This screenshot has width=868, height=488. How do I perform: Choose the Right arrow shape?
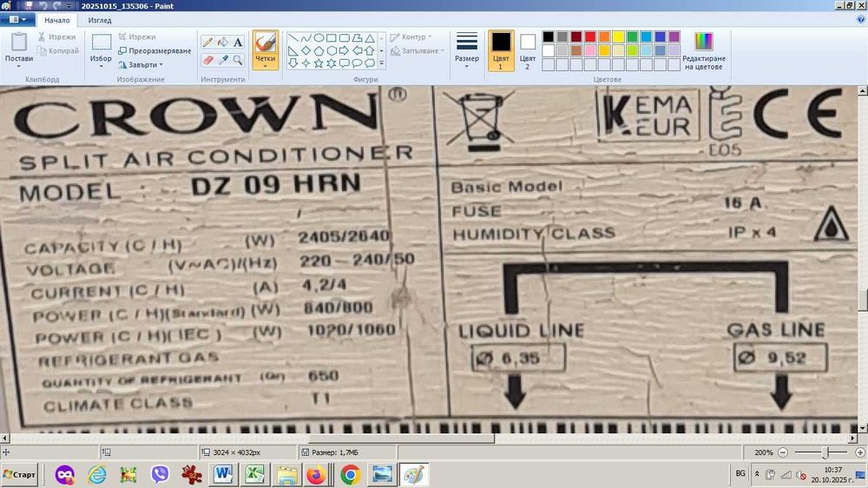(x=345, y=51)
